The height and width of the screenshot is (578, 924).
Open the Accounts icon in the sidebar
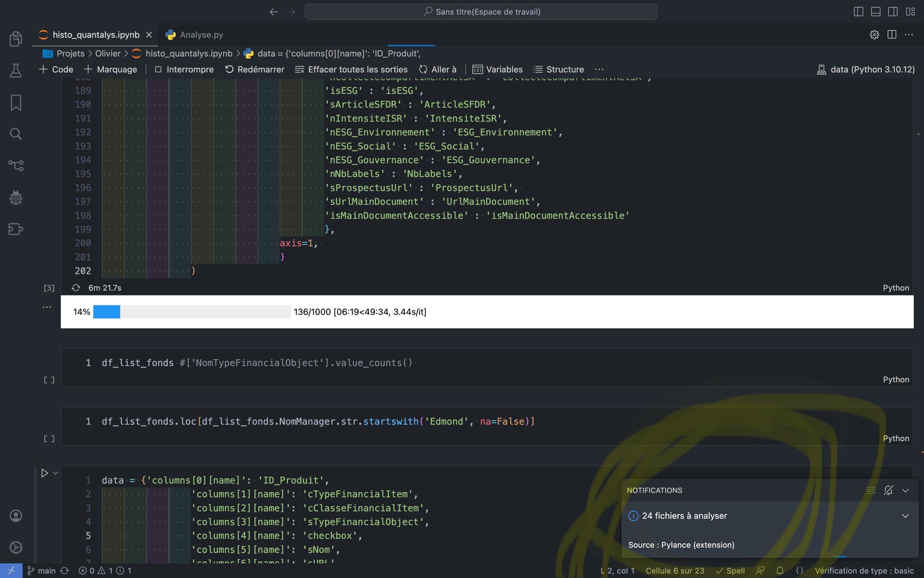pyautogui.click(x=15, y=516)
